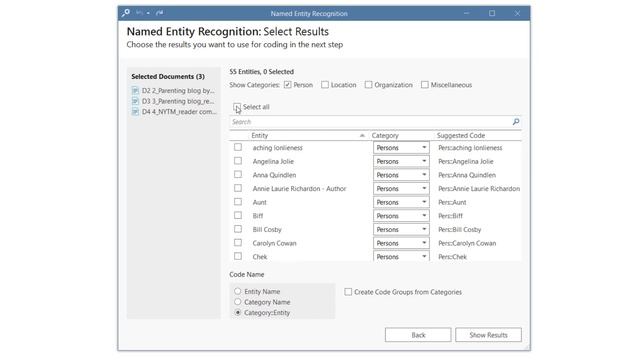Enable the Miscellaneous category checkbox
This screenshot has width=640, height=360.
coord(425,85)
